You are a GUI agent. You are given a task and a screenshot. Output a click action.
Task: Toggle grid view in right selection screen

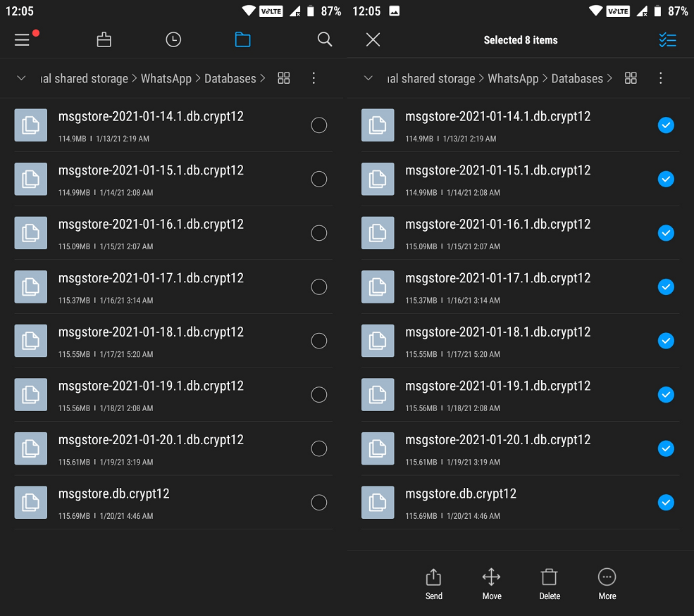(631, 78)
